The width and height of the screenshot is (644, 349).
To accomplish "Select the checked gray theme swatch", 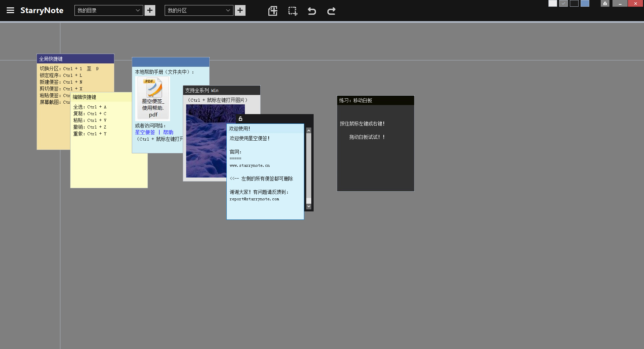I will 563,3.
